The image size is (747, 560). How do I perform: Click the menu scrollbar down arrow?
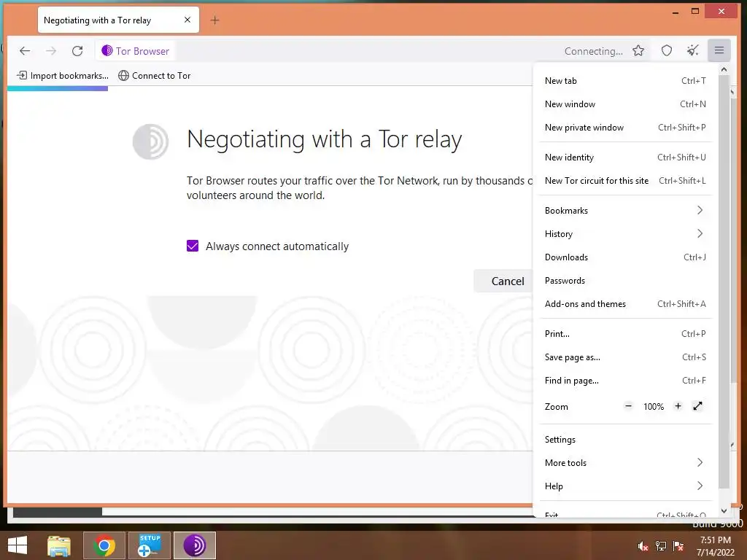724,511
